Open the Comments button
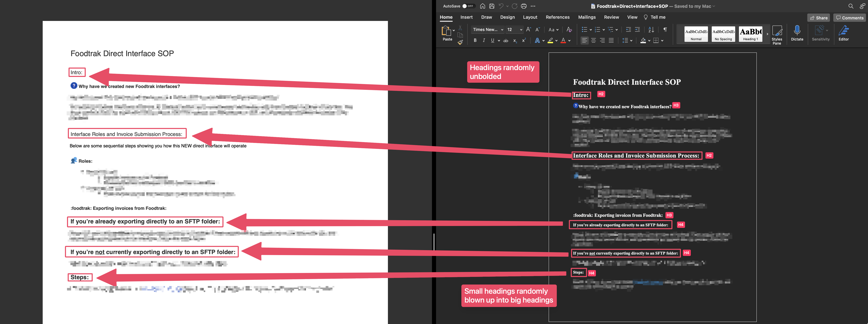The image size is (868, 324). click(849, 18)
